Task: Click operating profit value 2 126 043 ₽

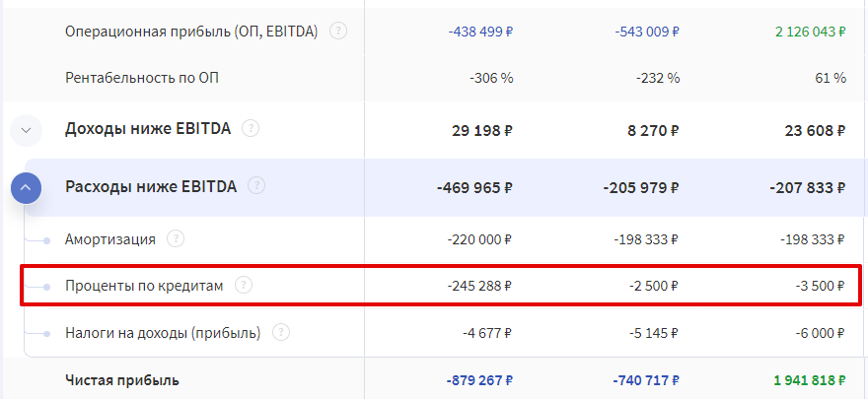Action: 811,31
